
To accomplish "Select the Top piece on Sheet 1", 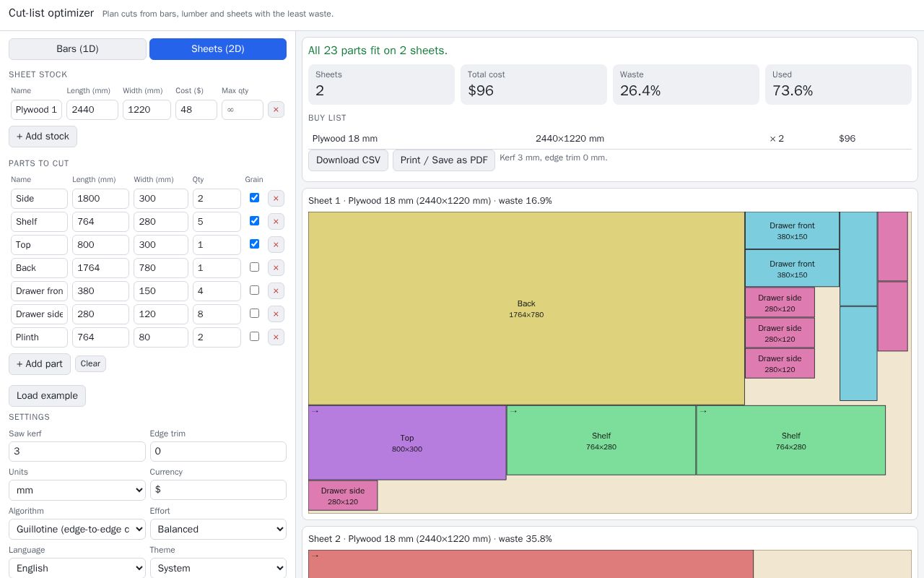I will (407, 443).
